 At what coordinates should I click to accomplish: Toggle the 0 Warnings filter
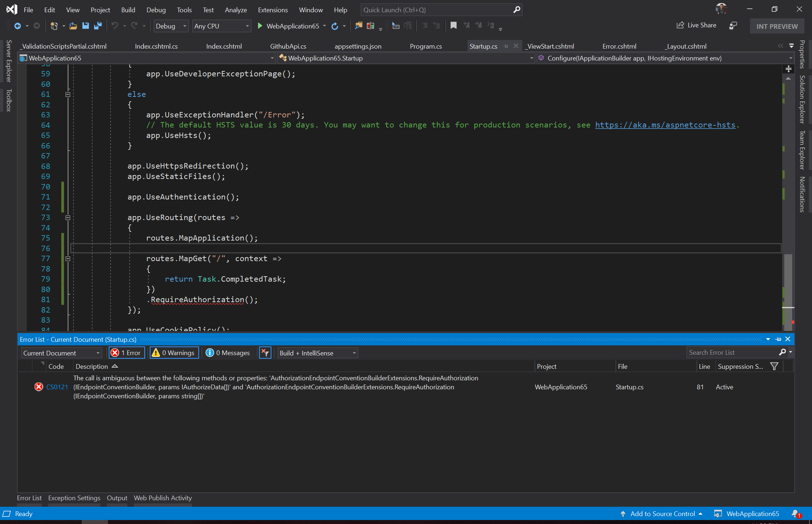[x=174, y=353]
